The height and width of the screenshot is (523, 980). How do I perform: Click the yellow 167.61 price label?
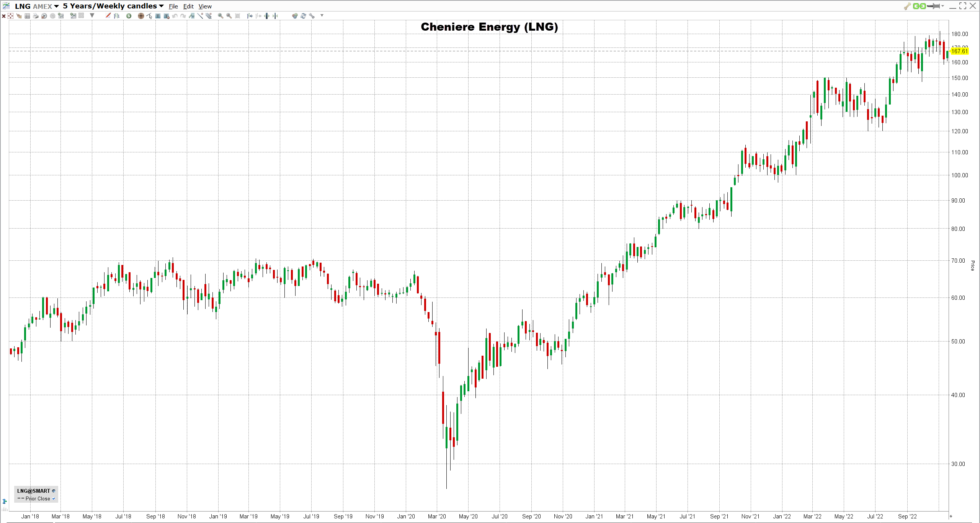[960, 51]
